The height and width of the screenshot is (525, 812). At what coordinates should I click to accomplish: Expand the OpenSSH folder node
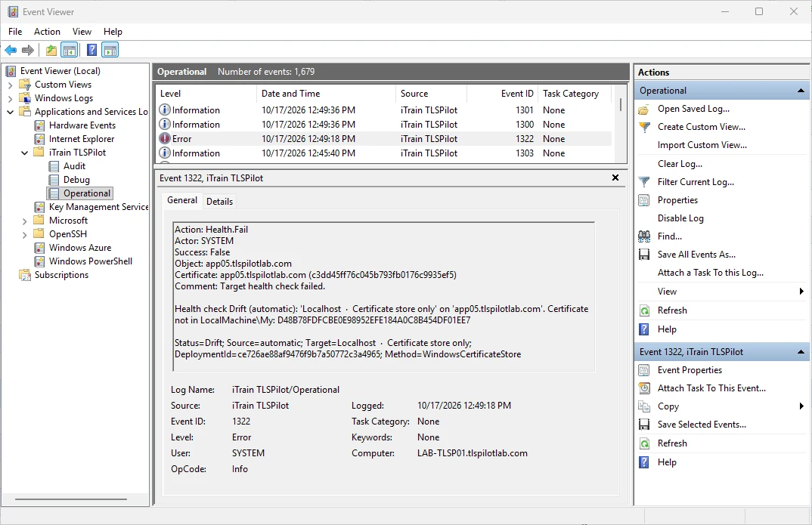pos(25,234)
